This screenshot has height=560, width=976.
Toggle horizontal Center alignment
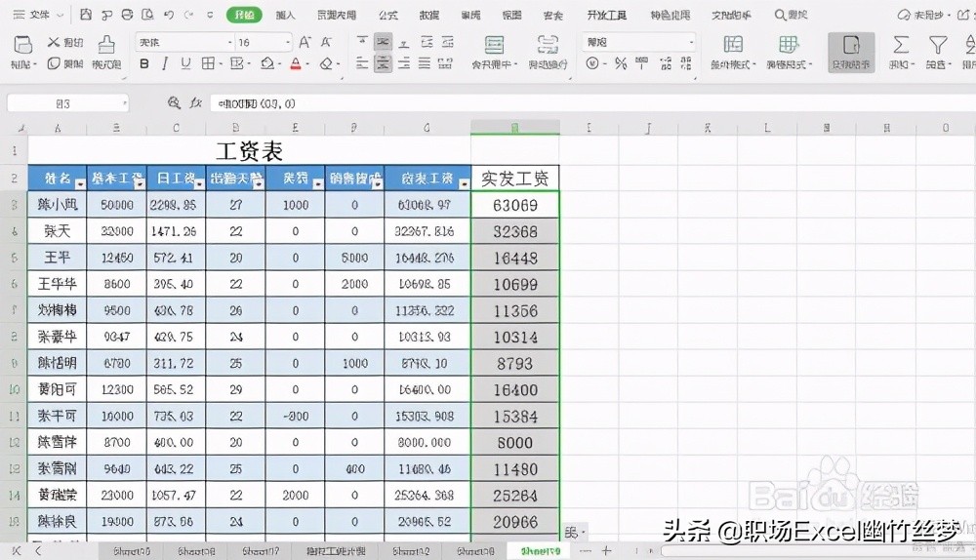click(x=384, y=63)
